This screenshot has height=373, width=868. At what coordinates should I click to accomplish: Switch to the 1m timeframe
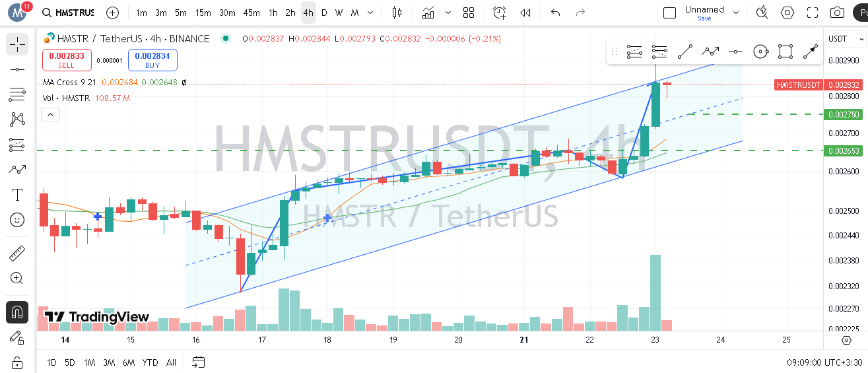[x=141, y=13]
